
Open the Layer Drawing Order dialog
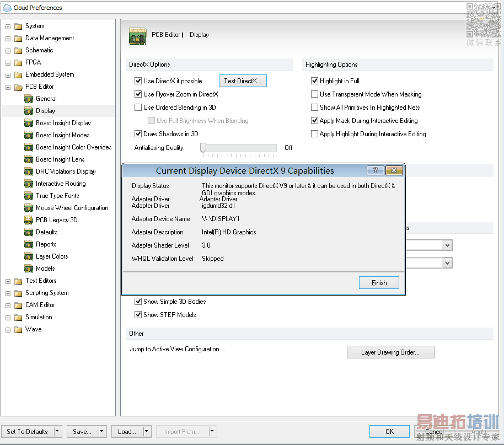(x=390, y=352)
